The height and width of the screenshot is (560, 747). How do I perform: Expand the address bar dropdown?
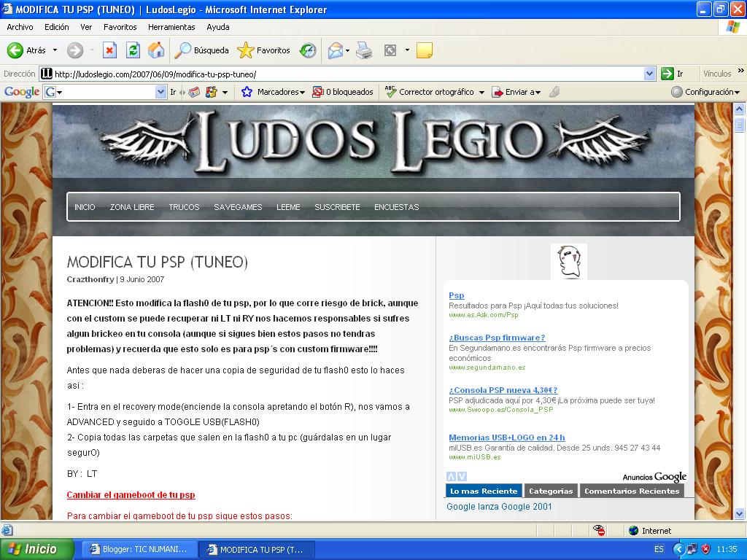click(649, 74)
